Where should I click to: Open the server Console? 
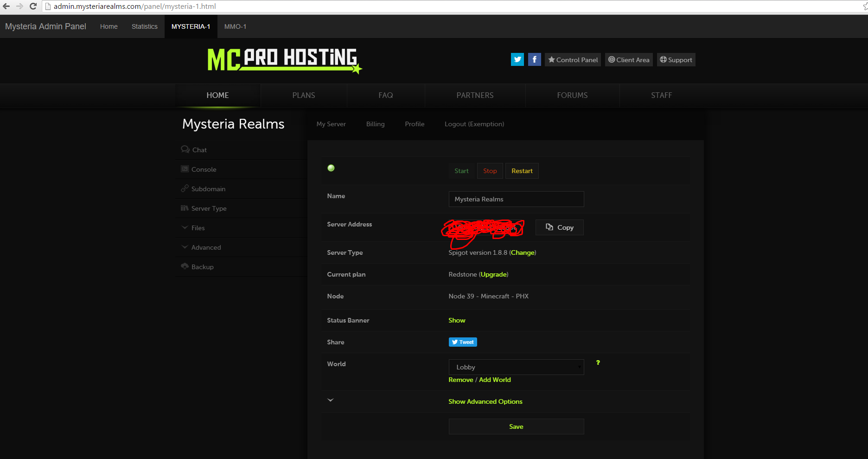204,169
